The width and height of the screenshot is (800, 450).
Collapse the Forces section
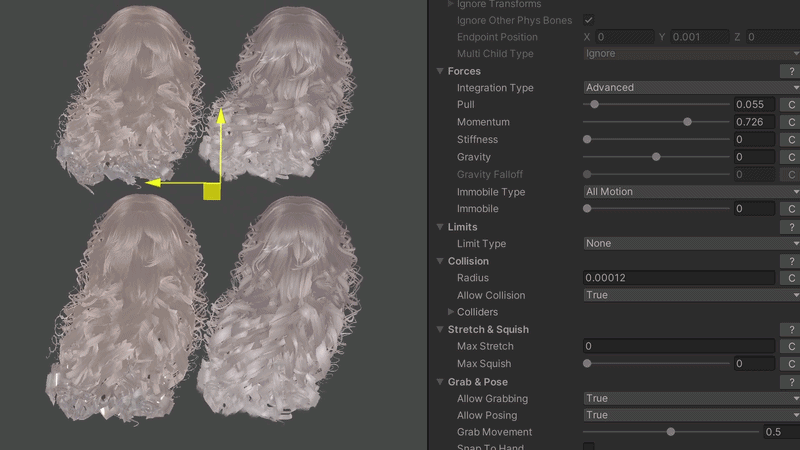click(x=440, y=71)
